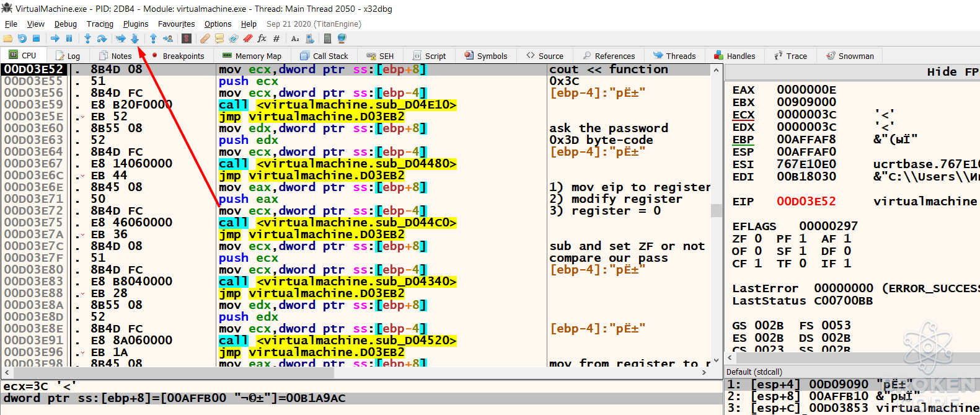Select the EAX register value 0000000E

(806, 90)
